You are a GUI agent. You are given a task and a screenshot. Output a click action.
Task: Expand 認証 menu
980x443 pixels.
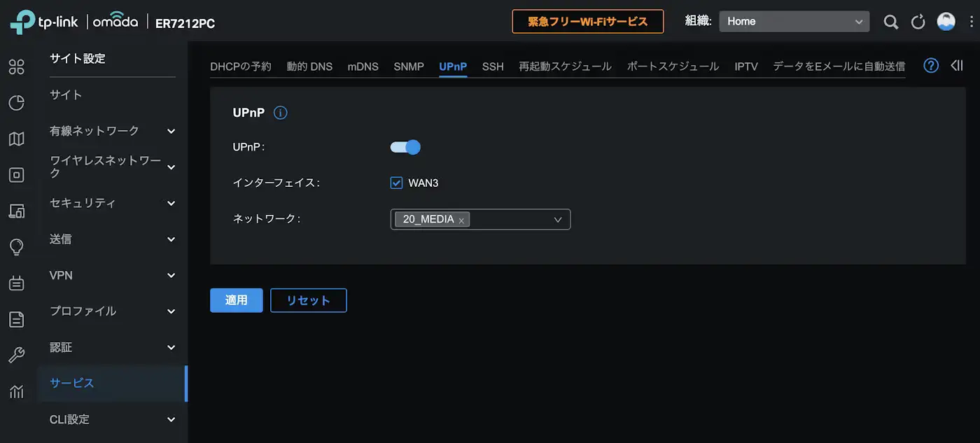[112, 347]
